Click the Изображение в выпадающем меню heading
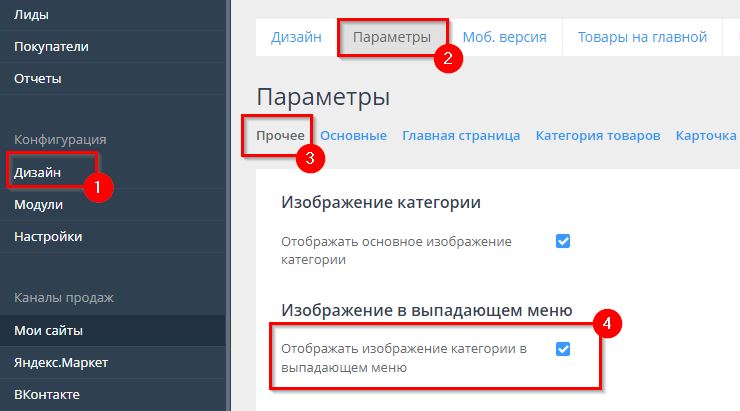The height and width of the screenshot is (411, 740). point(427,310)
